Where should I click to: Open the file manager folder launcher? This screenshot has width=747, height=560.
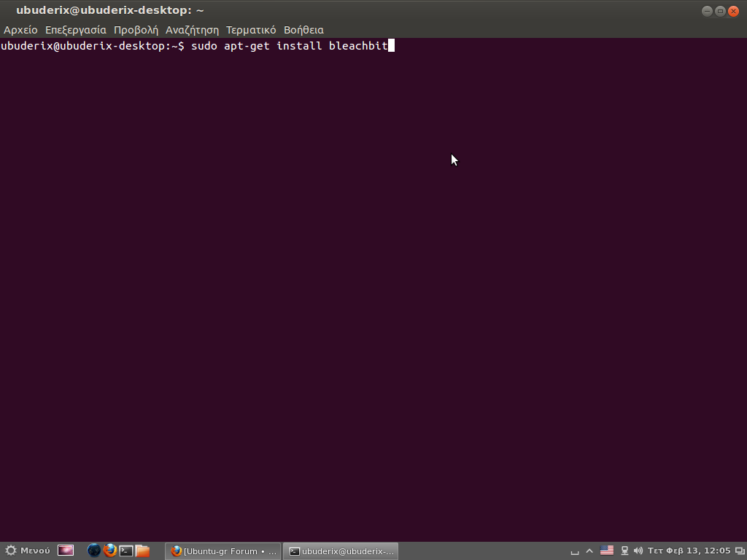click(x=142, y=551)
